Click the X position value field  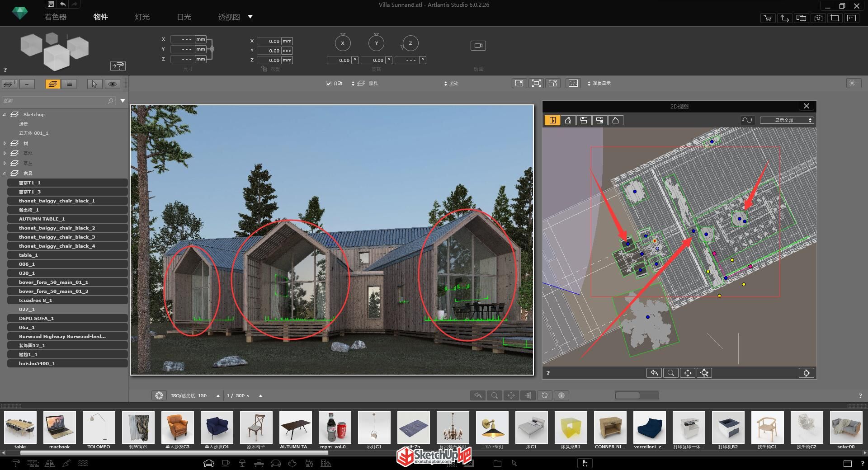(269, 41)
